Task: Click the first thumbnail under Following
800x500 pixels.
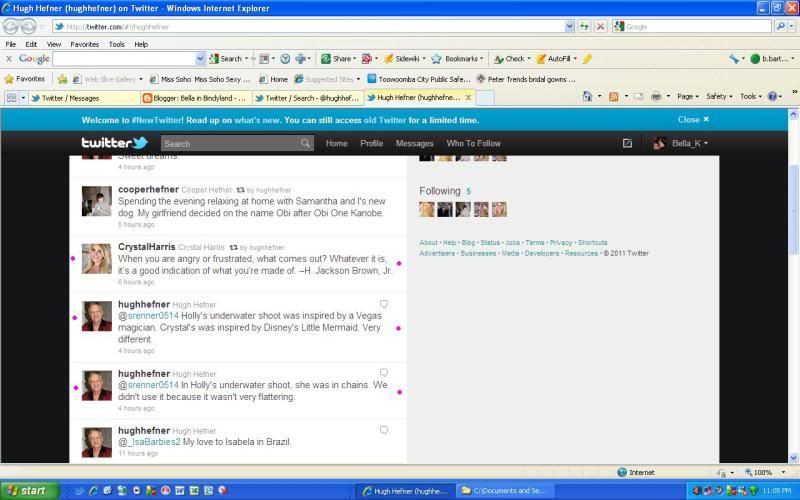Action: [427, 209]
